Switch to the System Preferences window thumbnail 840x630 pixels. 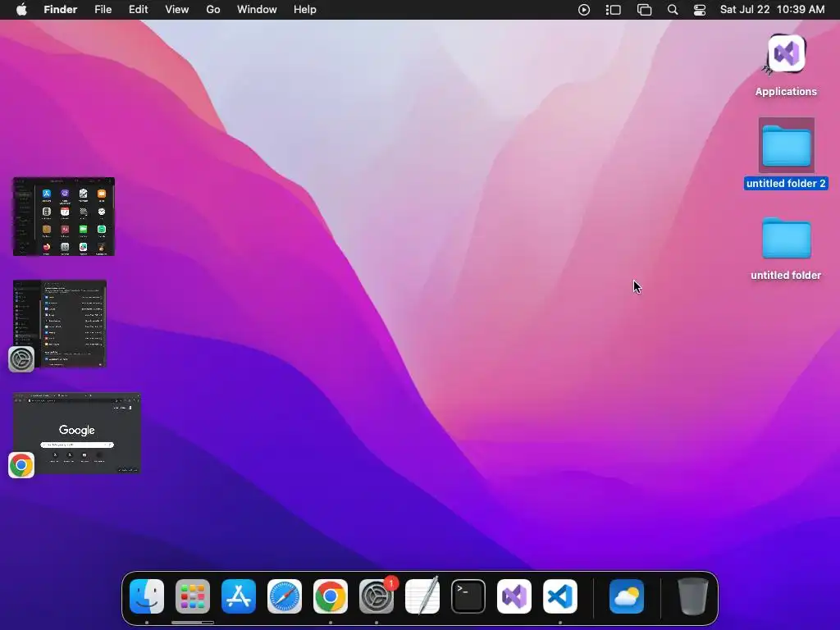pyautogui.click(x=60, y=323)
